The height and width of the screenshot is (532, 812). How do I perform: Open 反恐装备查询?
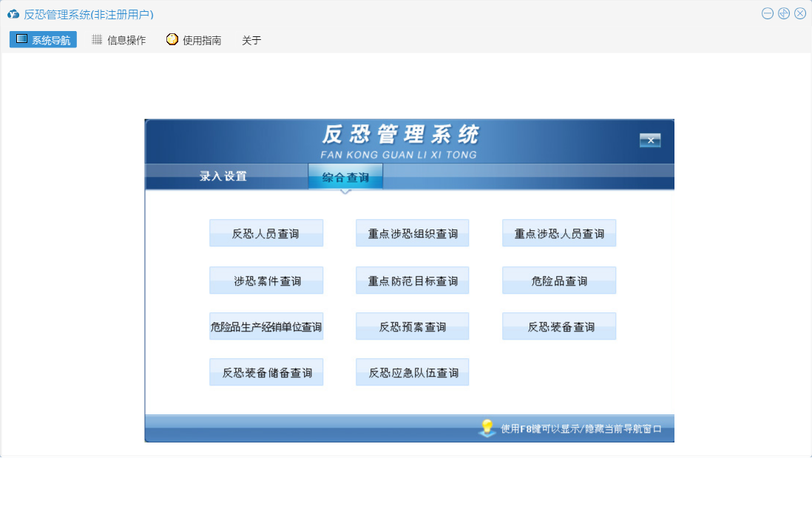pyautogui.click(x=559, y=326)
